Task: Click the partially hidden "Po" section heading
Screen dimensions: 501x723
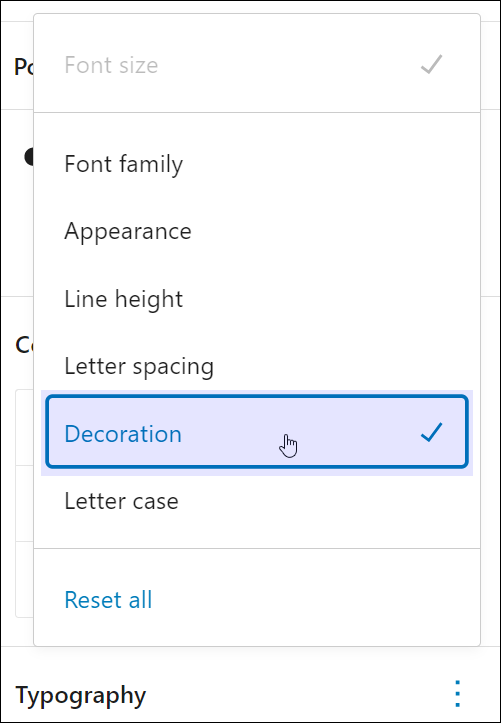Action: pyautogui.click(x=24, y=67)
